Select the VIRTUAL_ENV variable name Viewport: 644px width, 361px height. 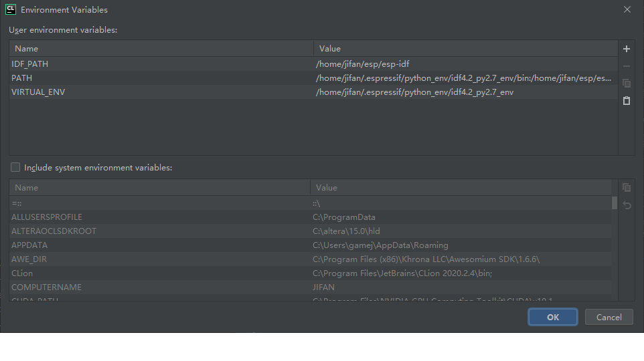pos(38,92)
